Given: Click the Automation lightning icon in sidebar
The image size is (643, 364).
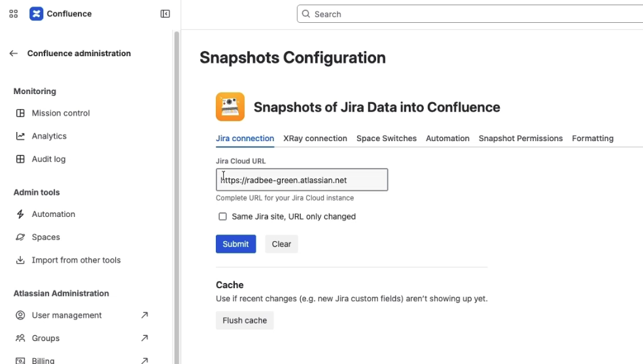Looking at the screenshot, I should 20,214.
